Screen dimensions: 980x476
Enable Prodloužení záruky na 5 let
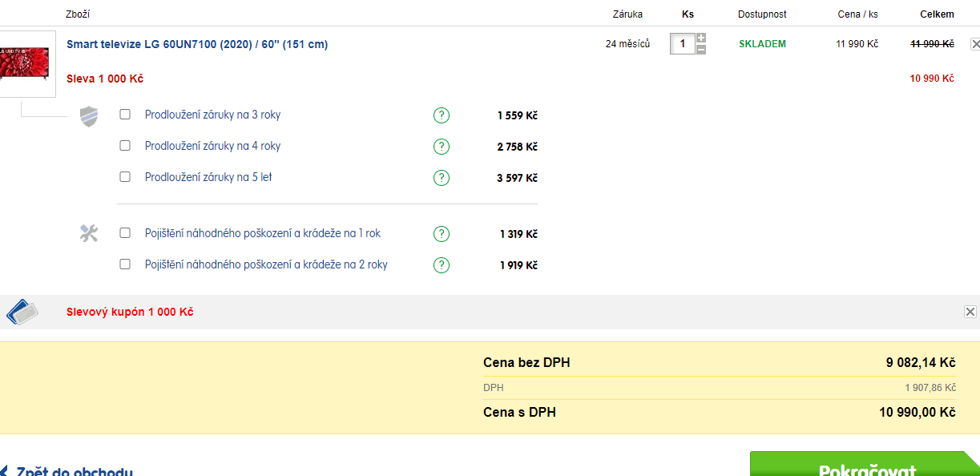(125, 177)
